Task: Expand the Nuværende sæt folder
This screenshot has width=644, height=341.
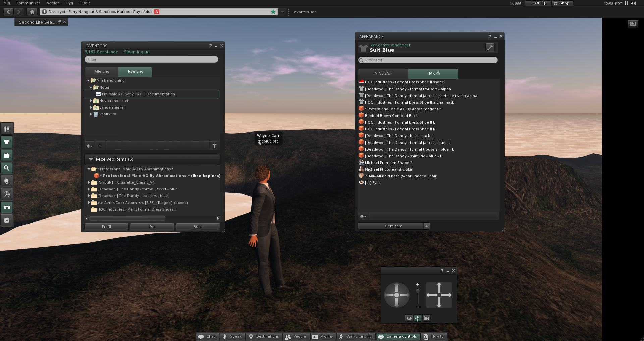Action: [x=91, y=101]
